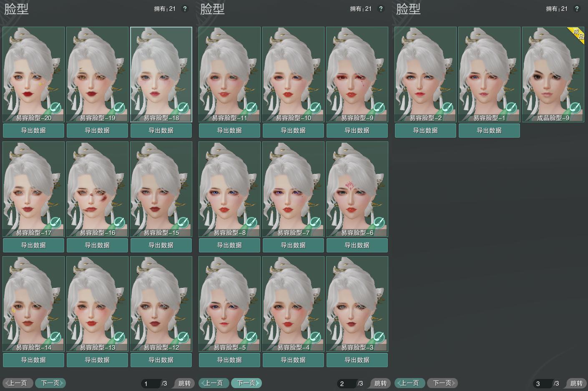Click the brush icon on 易容脸型-6

[379, 223]
